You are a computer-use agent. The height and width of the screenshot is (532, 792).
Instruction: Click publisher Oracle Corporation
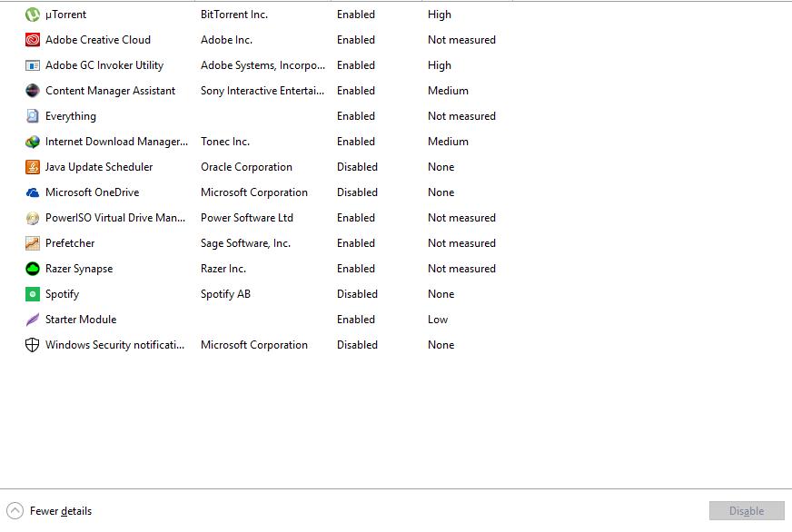click(x=246, y=167)
